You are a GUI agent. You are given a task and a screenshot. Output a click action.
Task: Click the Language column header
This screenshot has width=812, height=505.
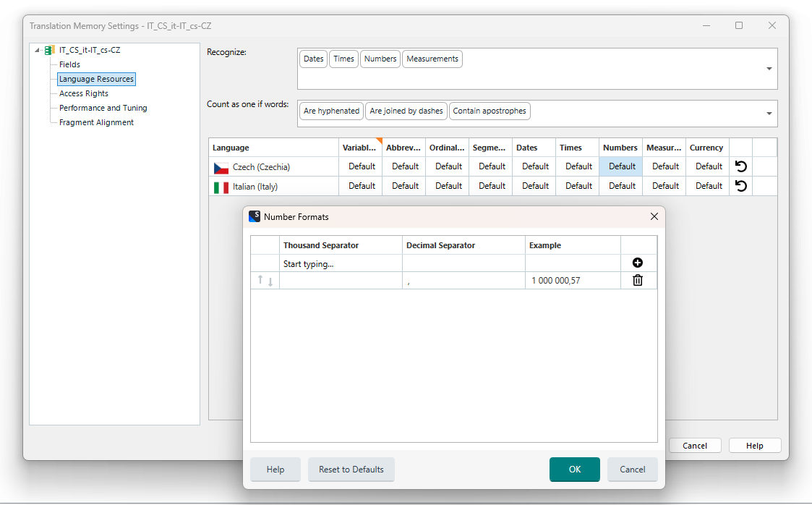coord(273,148)
